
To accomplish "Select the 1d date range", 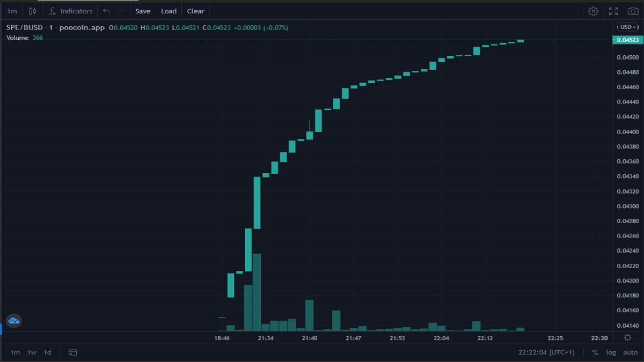I will tap(48, 352).
